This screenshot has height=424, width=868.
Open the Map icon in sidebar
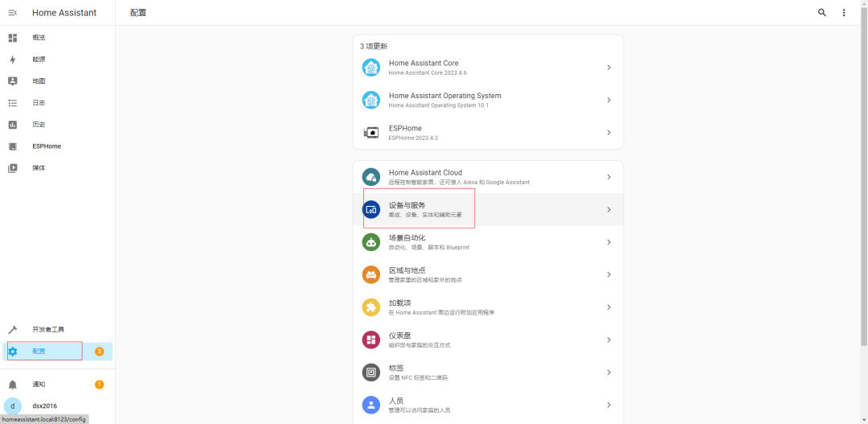[x=13, y=81]
